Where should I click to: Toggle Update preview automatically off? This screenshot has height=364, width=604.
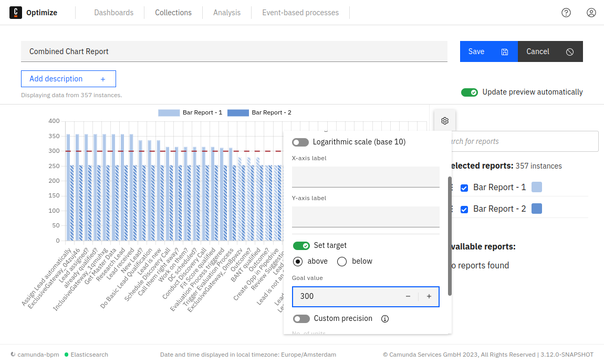(x=469, y=91)
